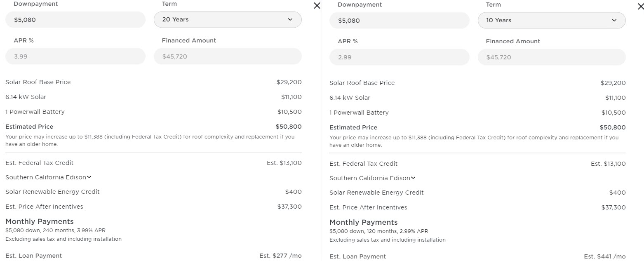Click the Downpayment field beside the 10 Years term
Screen dimensions: 644x261
[x=399, y=20]
